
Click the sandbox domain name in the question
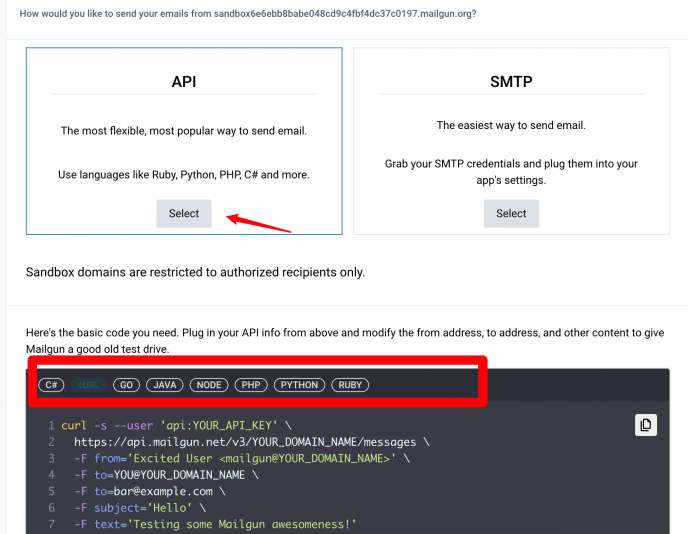(343, 15)
